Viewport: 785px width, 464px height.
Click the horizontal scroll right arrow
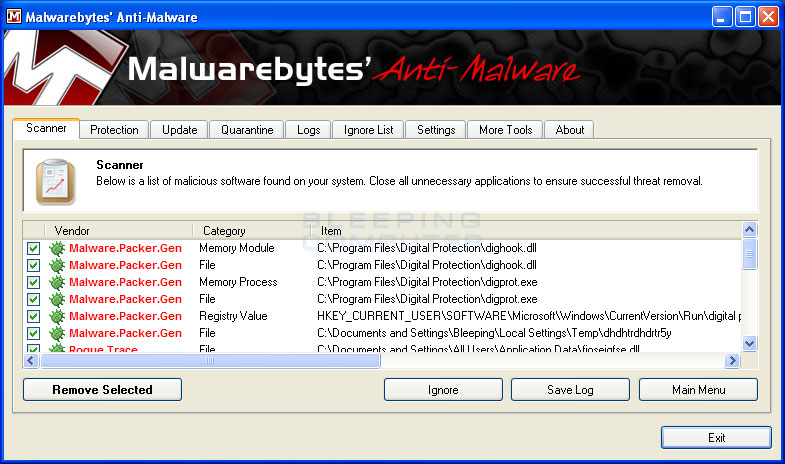point(732,360)
